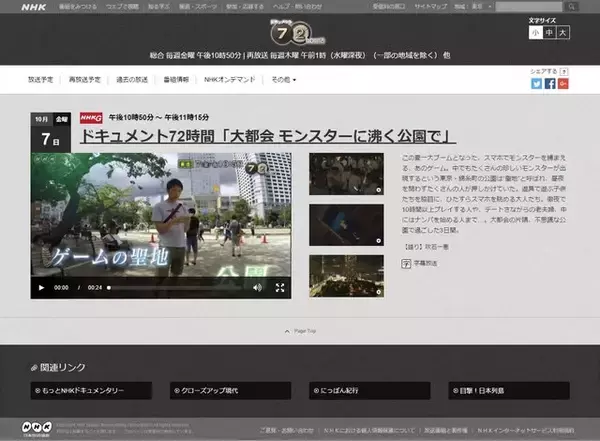Play the video with the play button
Image resolution: width=600 pixels, height=441 pixels.
42,288
